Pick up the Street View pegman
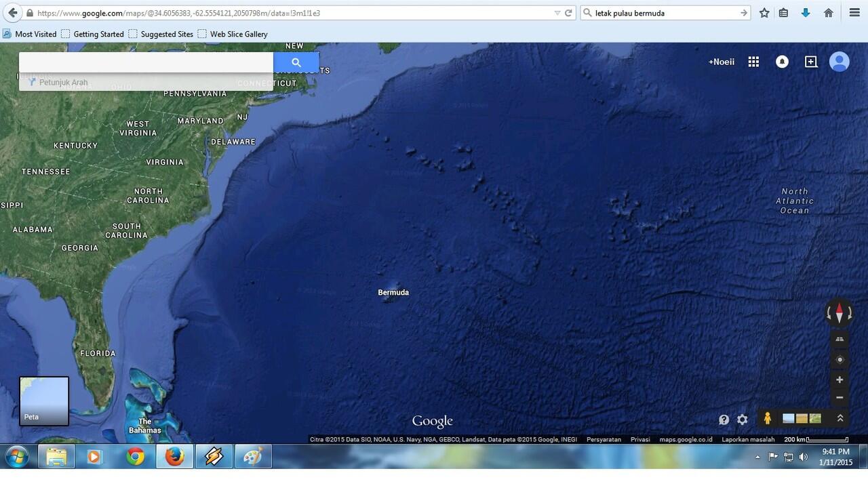 [768, 418]
